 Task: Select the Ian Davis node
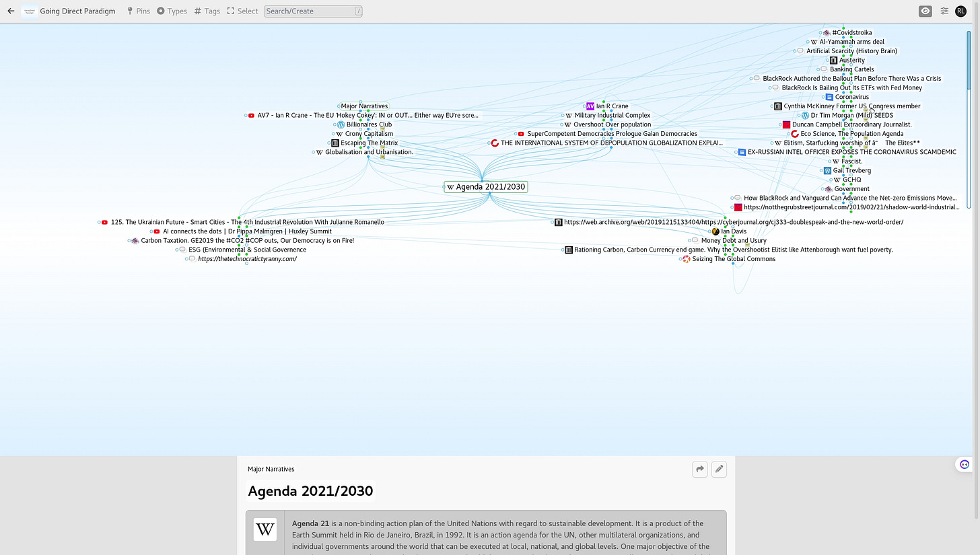729,231
